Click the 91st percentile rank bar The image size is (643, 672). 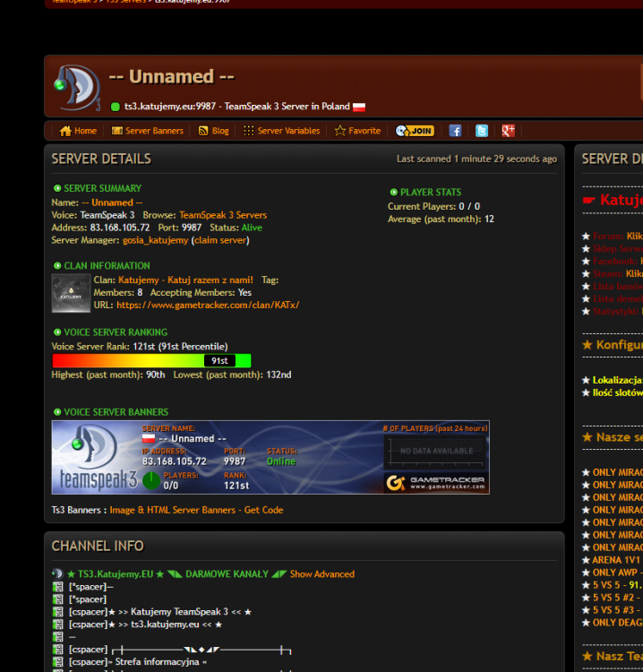(x=151, y=360)
